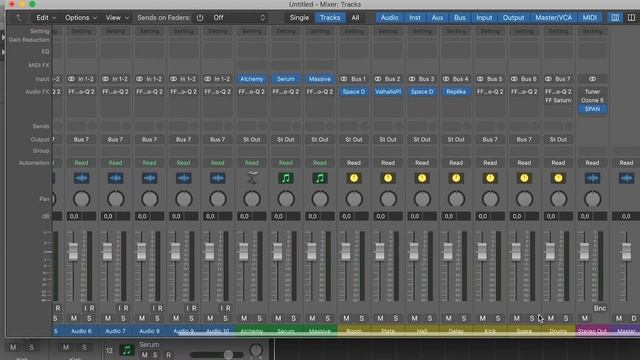Open the View menu
This screenshot has height=360, width=640.
coord(117,18)
